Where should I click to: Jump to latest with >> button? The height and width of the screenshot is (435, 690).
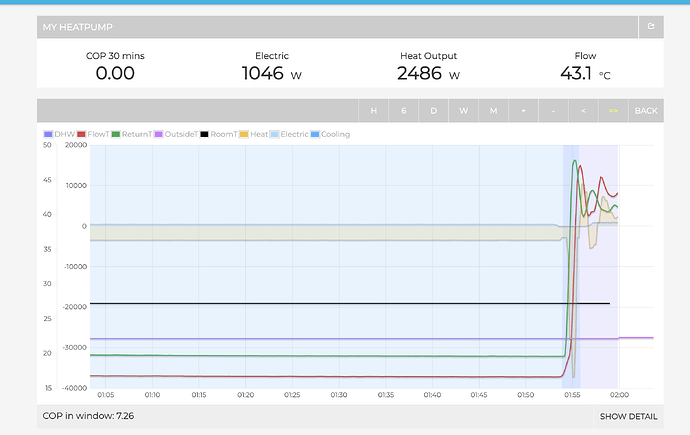coord(613,111)
